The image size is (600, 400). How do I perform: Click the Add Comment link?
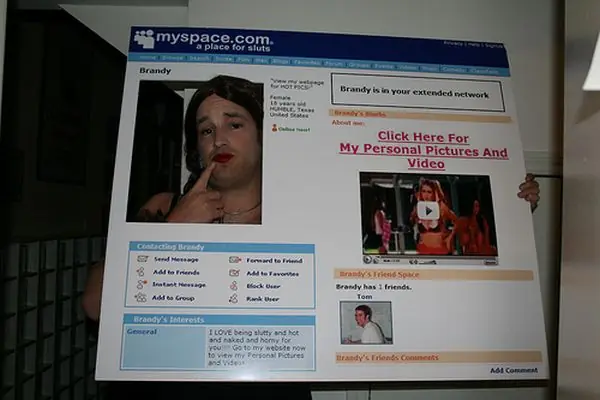(x=514, y=370)
